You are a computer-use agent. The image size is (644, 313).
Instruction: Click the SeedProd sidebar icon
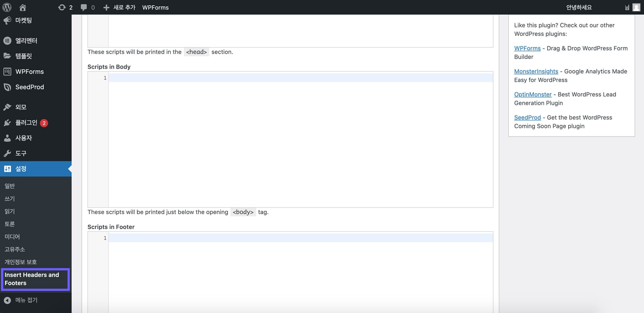point(7,87)
